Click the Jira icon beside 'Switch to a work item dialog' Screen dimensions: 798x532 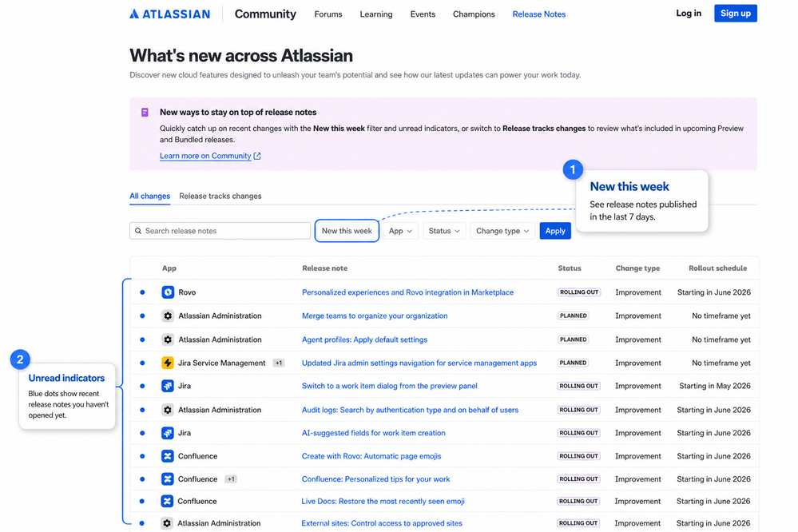pos(168,386)
